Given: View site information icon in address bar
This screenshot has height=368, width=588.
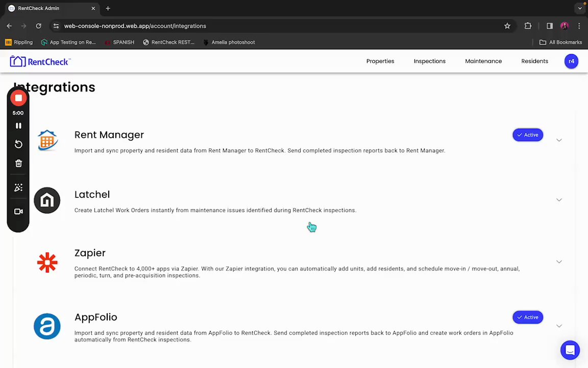Looking at the screenshot, I should click(x=56, y=26).
